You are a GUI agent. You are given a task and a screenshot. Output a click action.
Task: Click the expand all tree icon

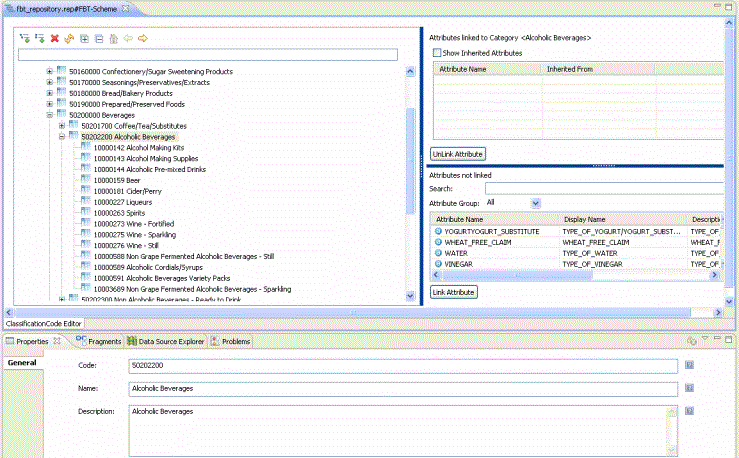[x=84, y=38]
